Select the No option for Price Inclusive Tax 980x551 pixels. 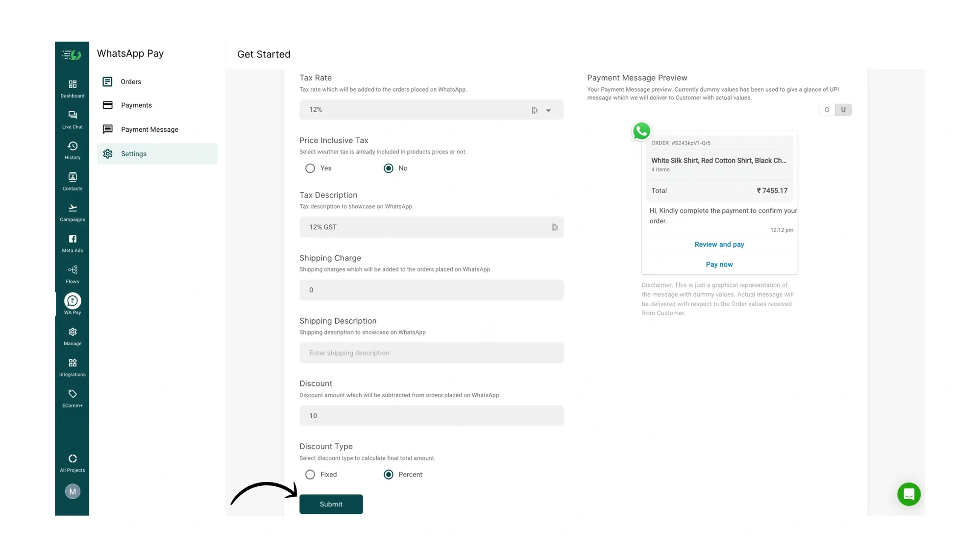[389, 168]
